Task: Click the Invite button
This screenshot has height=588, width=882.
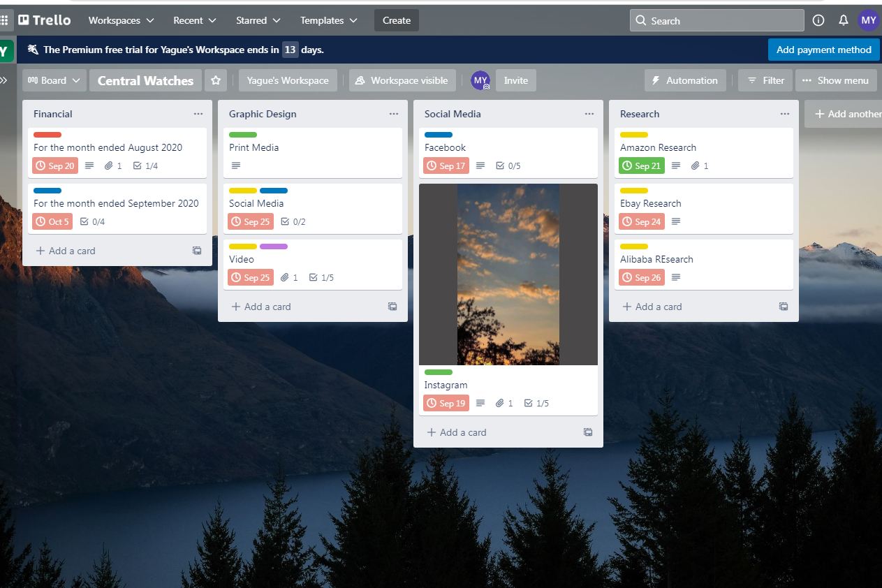Action: coord(516,80)
